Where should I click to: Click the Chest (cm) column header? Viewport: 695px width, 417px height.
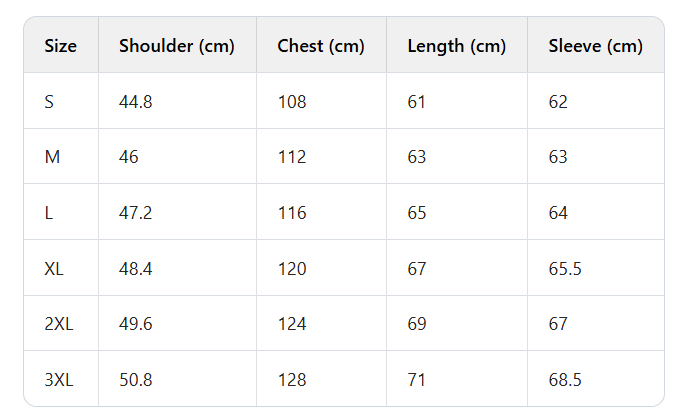pyautogui.click(x=321, y=46)
